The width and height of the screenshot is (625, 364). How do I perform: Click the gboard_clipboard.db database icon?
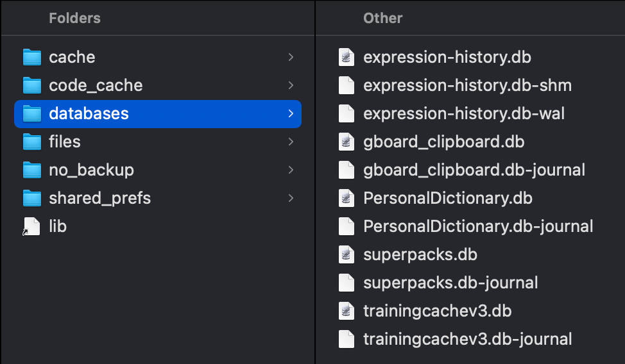(347, 142)
